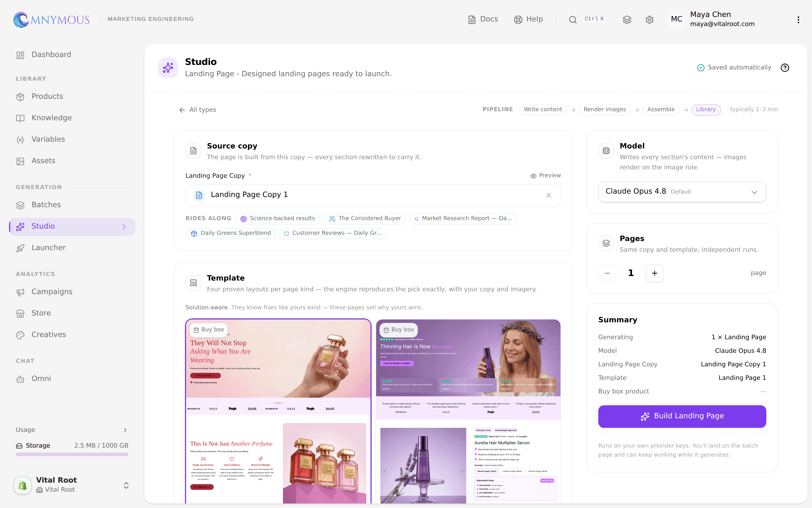Click the storage usage progress bar
The width and height of the screenshot is (812, 508).
[x=72, y=455]
